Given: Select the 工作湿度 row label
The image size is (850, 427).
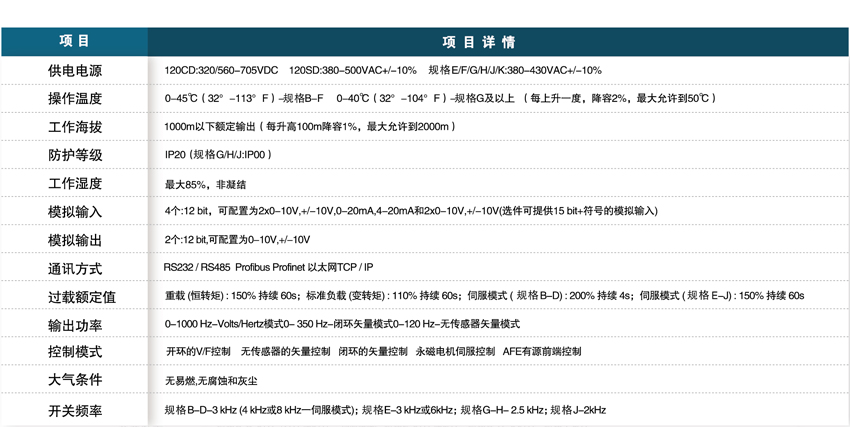Looking at the screenshot, I should pos(75,185).
